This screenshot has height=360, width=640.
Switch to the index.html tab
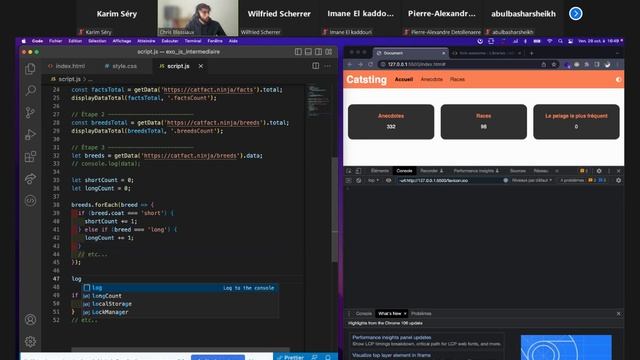tap(67, 66)
